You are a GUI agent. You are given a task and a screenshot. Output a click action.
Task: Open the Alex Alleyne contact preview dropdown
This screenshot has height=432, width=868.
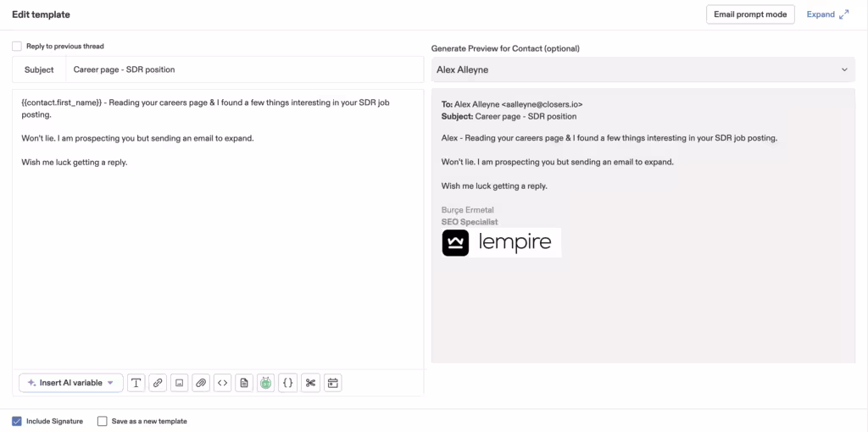[x=643, y=69]
